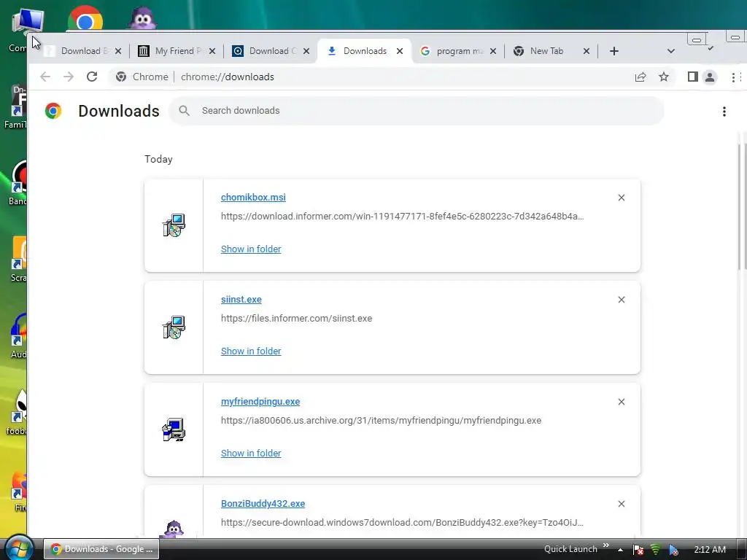The width and height of the screenshot is (747, 560).
Task: Click the archive.org myfriendpingu source URL
Action: click(381, 421)
